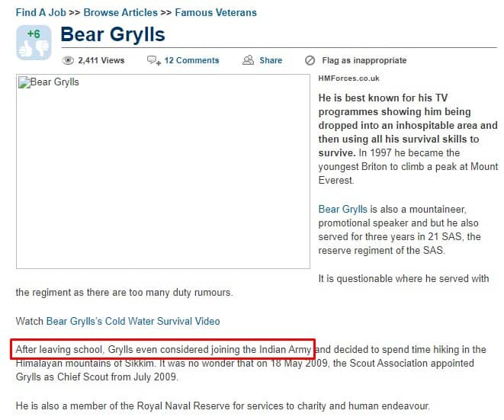Click the Bear Grylls article title
Image resolution: width=504 pixels, height=420 pixels.
coord(113,34)
